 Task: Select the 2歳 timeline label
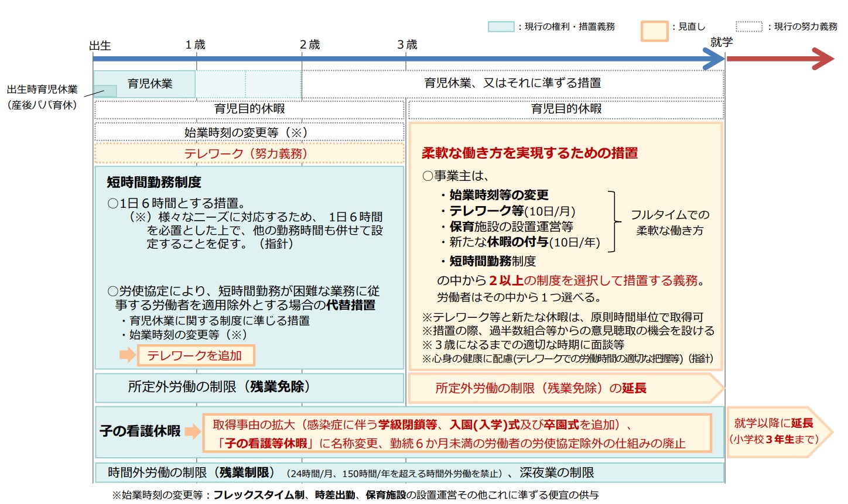(x=310, y=44)
